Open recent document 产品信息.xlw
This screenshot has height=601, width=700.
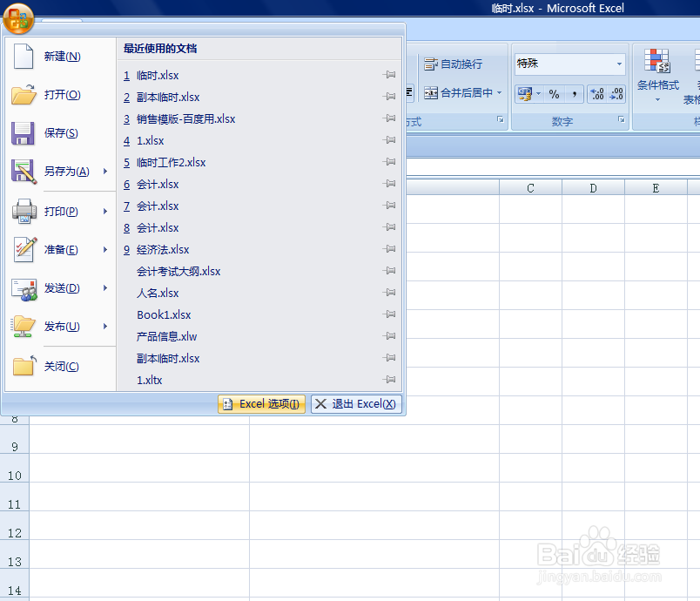point(166,337)
